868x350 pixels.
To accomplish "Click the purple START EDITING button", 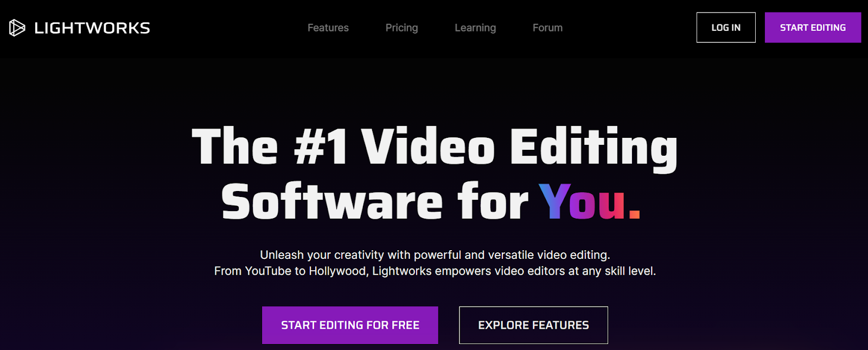I will coord(813,28).
